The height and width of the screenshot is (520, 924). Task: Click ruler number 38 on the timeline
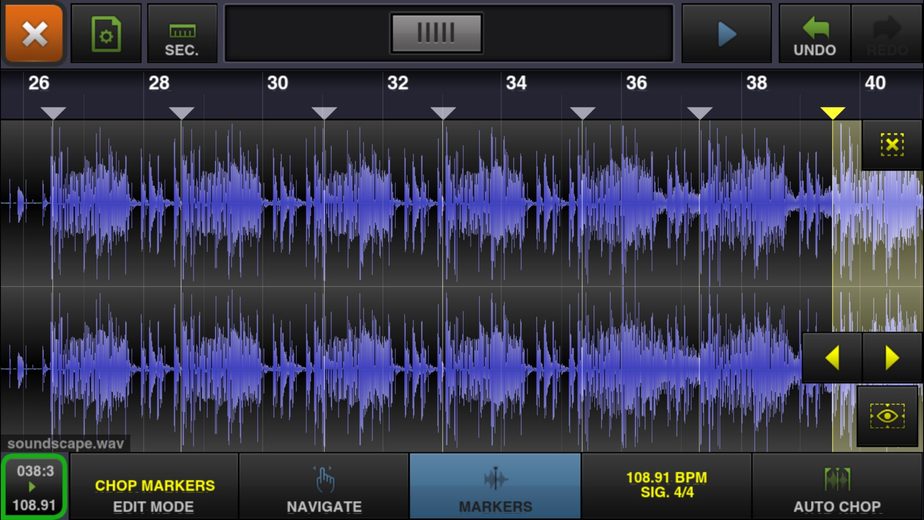click(x=757, y=83)
